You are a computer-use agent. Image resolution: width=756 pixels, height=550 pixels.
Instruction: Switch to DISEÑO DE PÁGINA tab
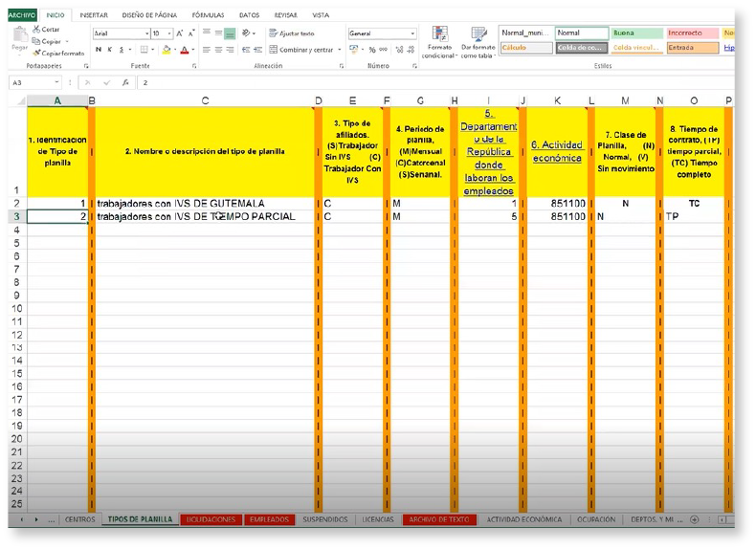pos(149,15)
